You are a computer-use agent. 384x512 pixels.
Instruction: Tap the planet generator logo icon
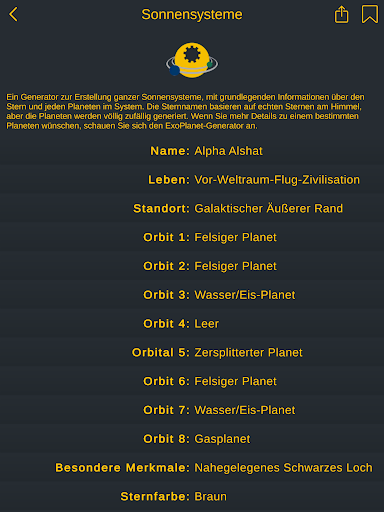pyautogui.click(x=192, y=60)
